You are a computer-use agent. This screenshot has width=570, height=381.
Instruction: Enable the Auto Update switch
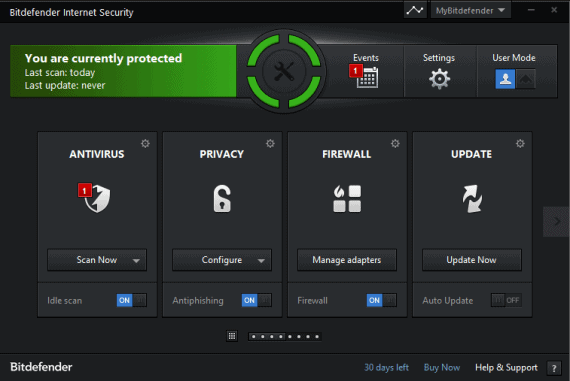click(506, 300)
